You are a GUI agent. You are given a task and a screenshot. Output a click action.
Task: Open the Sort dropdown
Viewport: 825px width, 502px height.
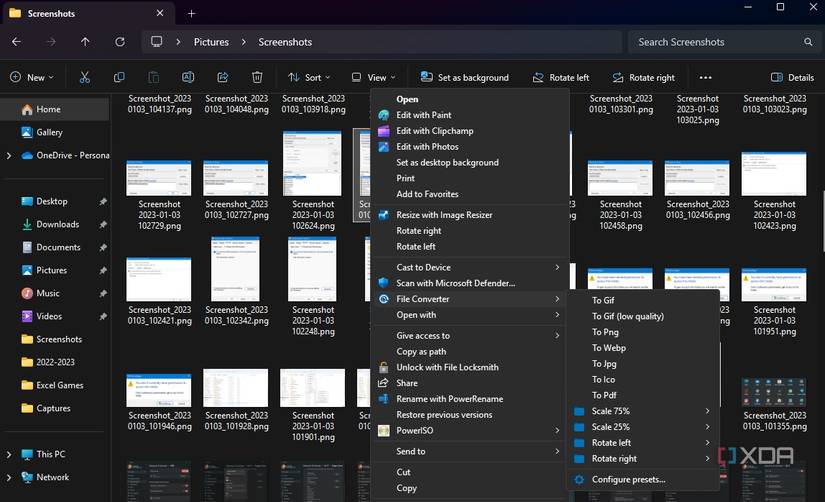coord(309,77)
